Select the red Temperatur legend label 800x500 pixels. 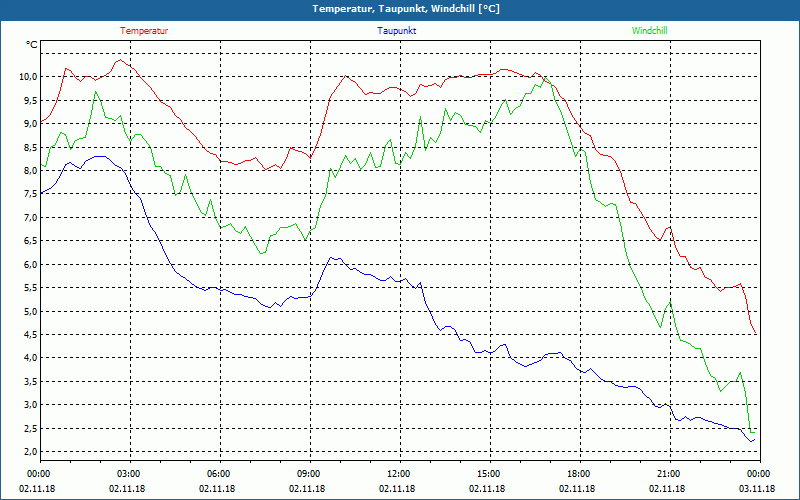click(x=144, y=31)
